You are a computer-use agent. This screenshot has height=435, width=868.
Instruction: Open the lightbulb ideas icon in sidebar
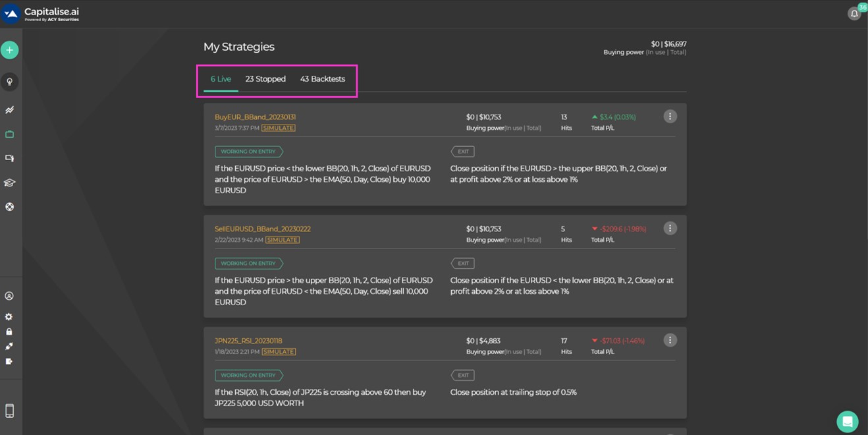pyautogui.click(x=9, y=82)
